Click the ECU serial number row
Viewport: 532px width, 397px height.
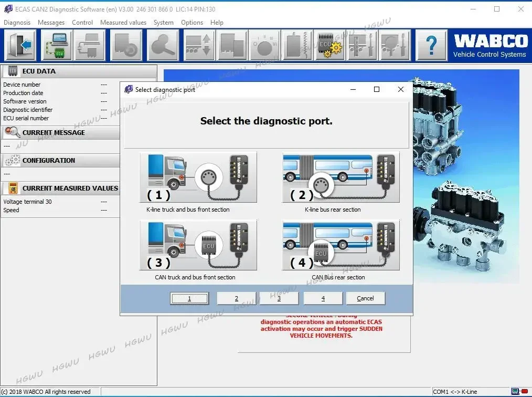click(55, 119)
